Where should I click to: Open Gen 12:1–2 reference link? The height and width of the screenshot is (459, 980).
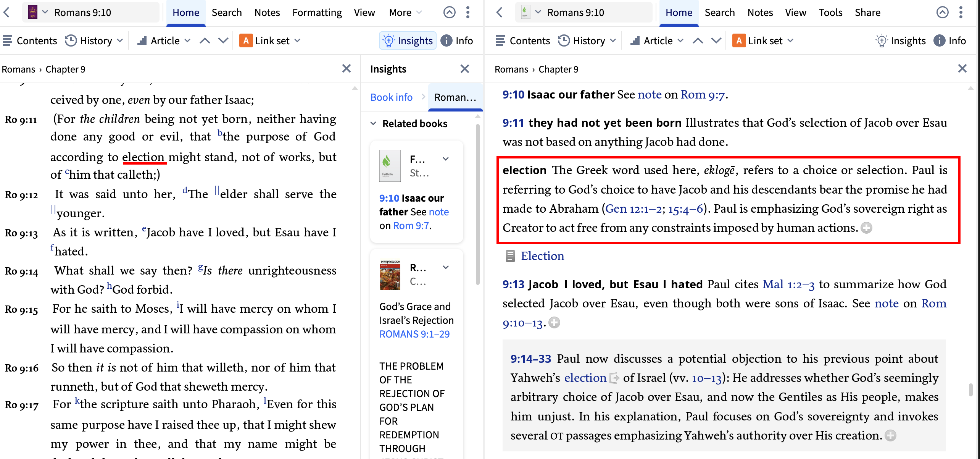633,208
